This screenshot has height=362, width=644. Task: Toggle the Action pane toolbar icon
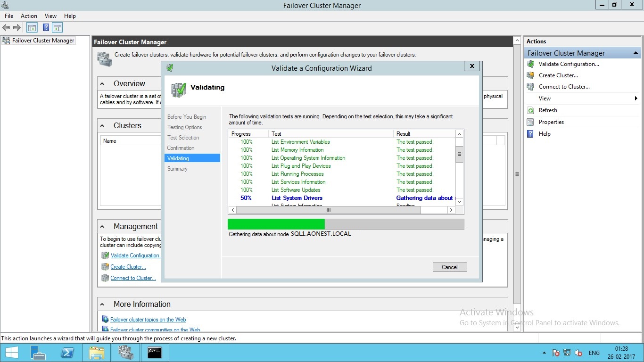tap(58, 28)
